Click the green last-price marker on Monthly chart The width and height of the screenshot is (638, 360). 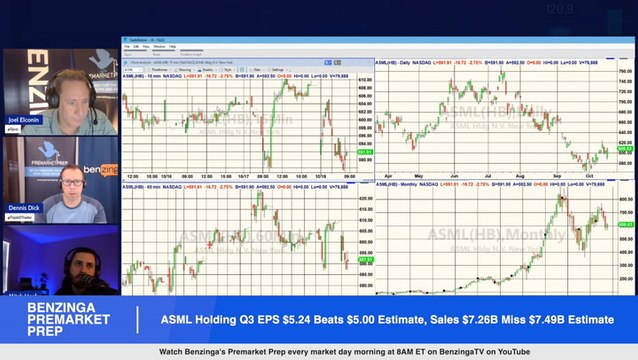click(x=625, y=224)
